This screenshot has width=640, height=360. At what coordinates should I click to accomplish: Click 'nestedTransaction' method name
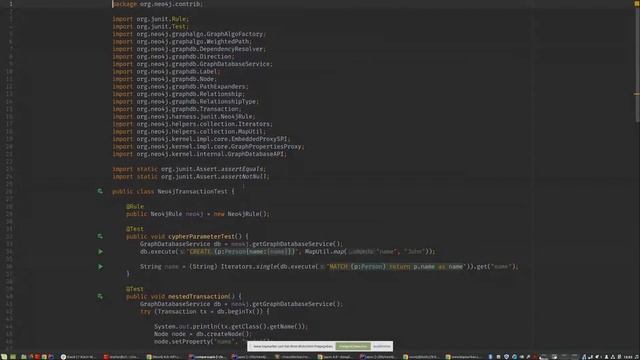[x=198, y=296]
